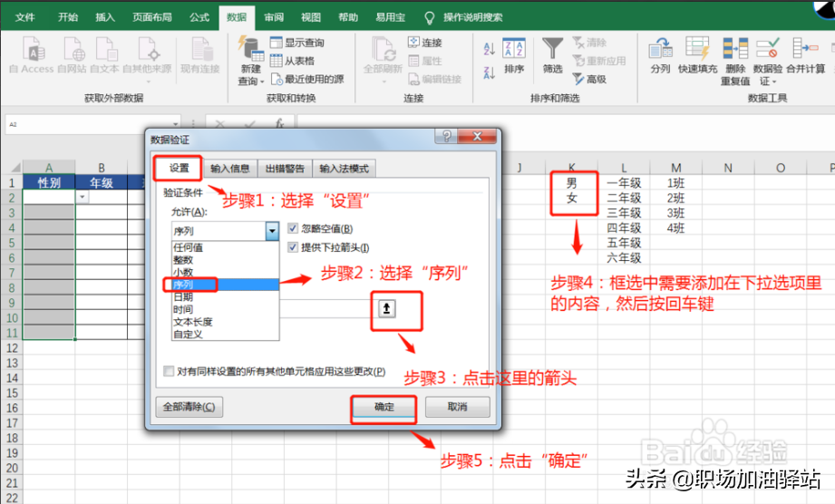The width and height of the screenshot is (835, 504).
Task: Expand the Allow (允许) combo box arrow
Action: pos(272,231)
